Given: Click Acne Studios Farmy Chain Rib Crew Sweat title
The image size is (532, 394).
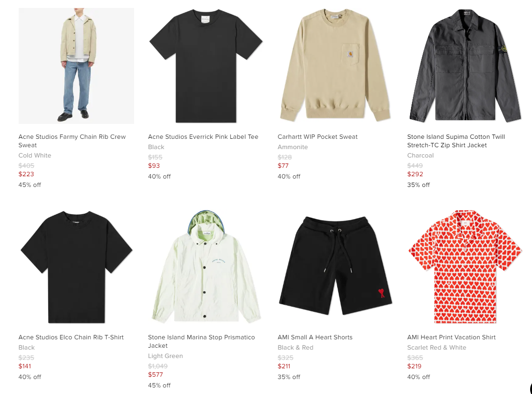Looking at the screenshot, I should coord(72,141).
